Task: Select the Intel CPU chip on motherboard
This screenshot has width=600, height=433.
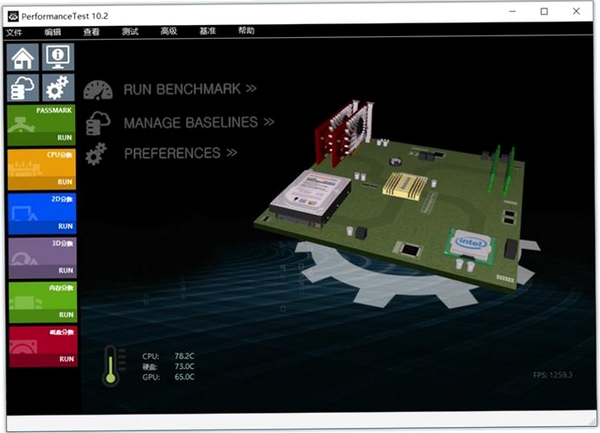Action: (471, 246)
